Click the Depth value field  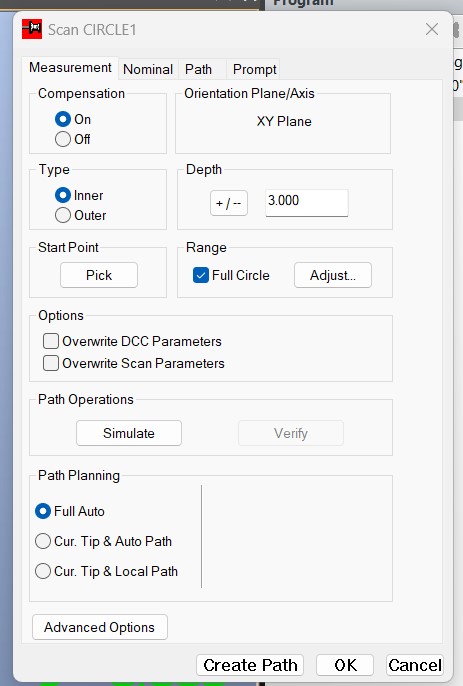(x=307, y=203)
